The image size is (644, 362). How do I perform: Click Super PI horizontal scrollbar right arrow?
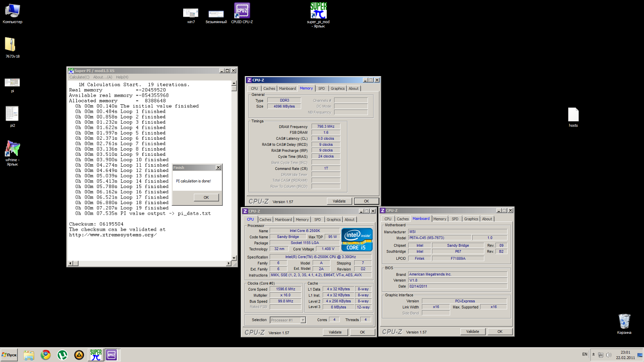pyautogui.click(x=229, y=263)
